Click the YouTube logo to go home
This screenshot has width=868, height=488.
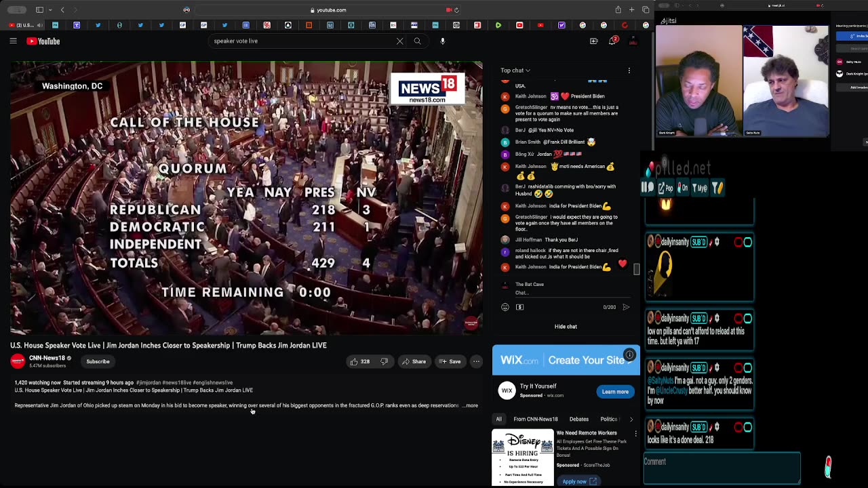click(x=43, y=41)
